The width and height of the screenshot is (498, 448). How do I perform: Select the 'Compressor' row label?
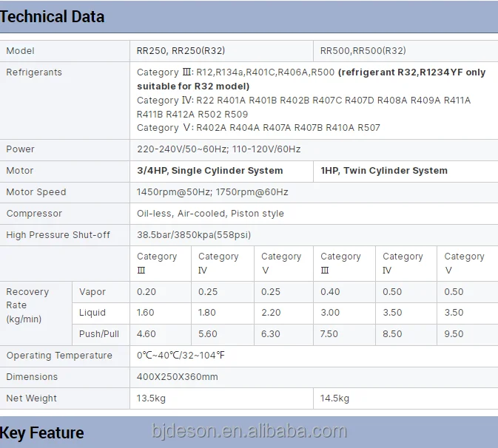34,214
